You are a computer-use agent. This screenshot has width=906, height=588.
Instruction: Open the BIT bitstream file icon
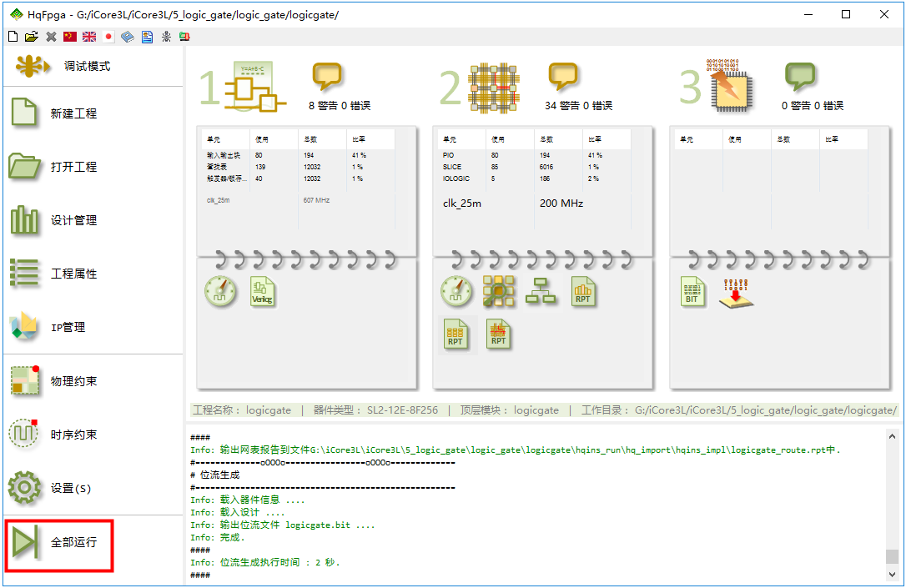pyautogui.click(x=692, y=291)
